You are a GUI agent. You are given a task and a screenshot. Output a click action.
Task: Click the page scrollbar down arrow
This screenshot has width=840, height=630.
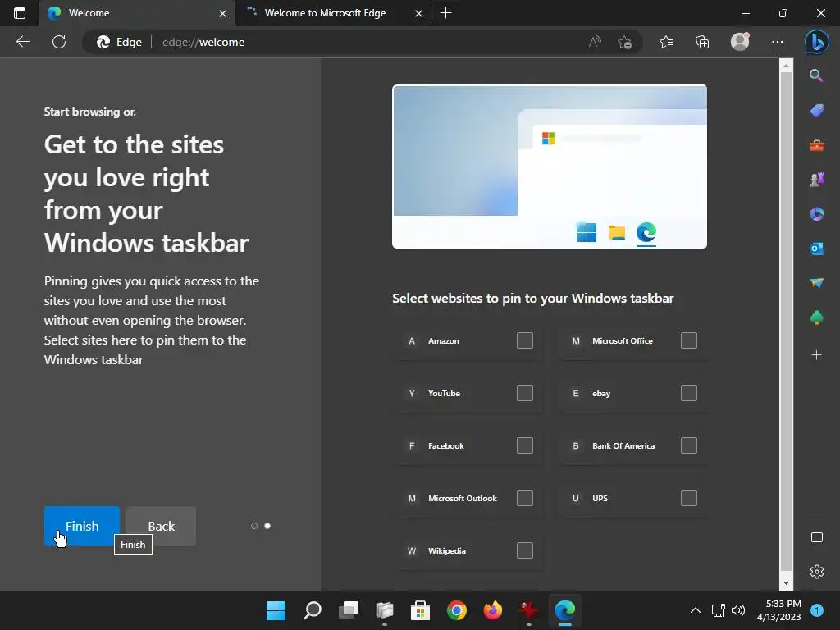click(786, 583)
